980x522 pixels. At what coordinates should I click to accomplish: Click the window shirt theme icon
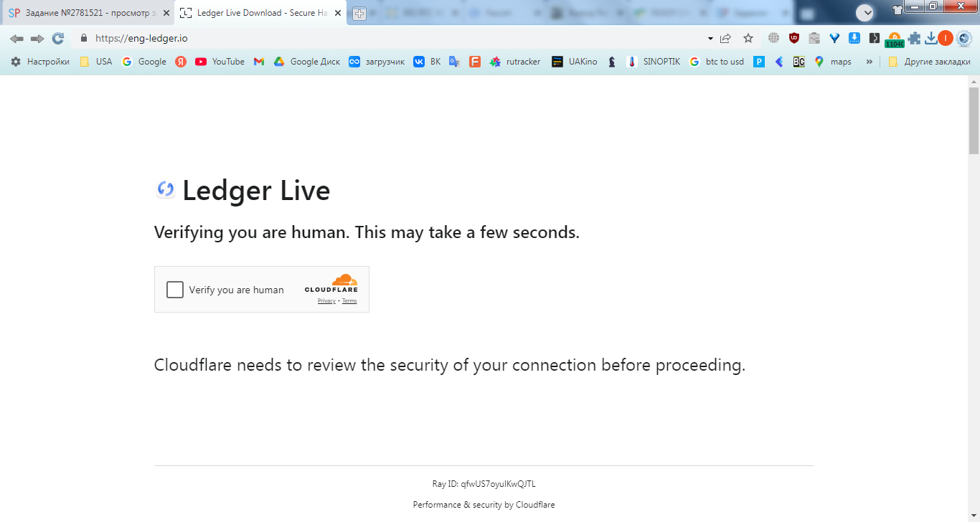(x=897, y=9)
